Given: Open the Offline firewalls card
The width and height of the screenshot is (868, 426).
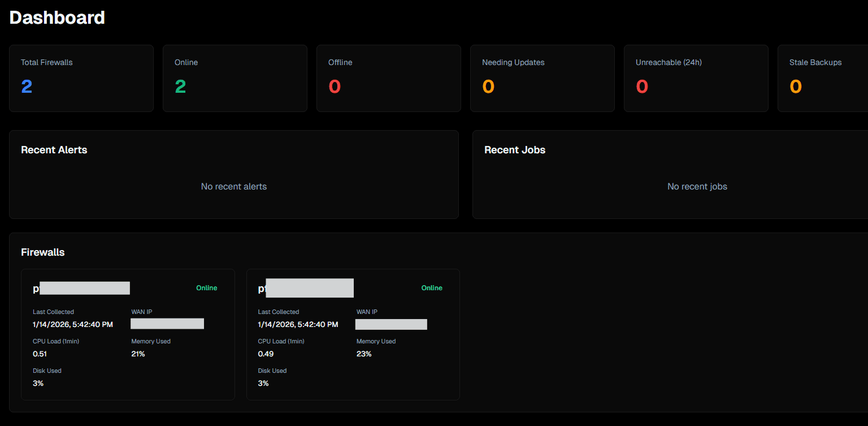Looking at the screenshot, I should [x=388, y=78].
